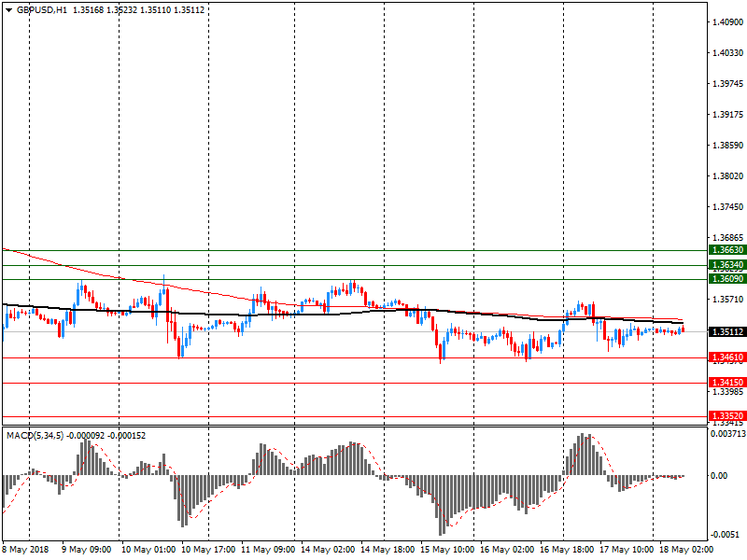Select the red 1.34610 price level tag

[727, 357]
